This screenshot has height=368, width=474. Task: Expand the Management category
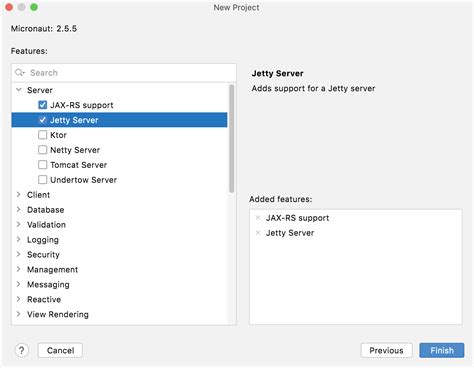tap(19, 269)
